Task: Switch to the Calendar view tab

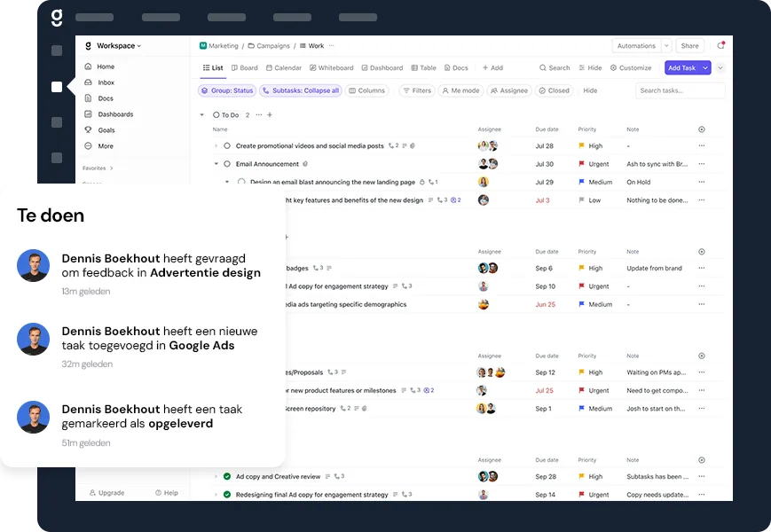Action: [x=284, y=67]
